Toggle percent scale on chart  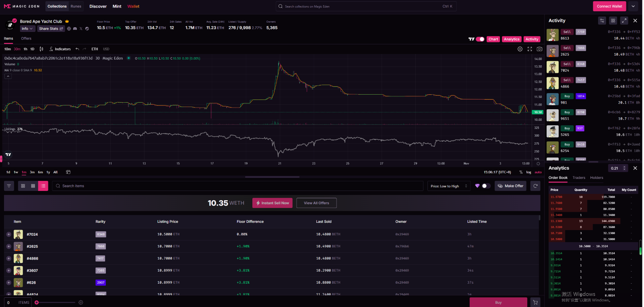[x=521, y=172]
